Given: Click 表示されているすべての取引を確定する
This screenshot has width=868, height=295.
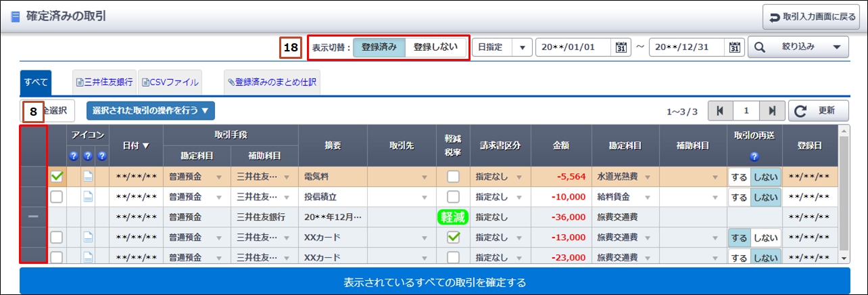Looking at the screenshot, I should pos(434,281).
